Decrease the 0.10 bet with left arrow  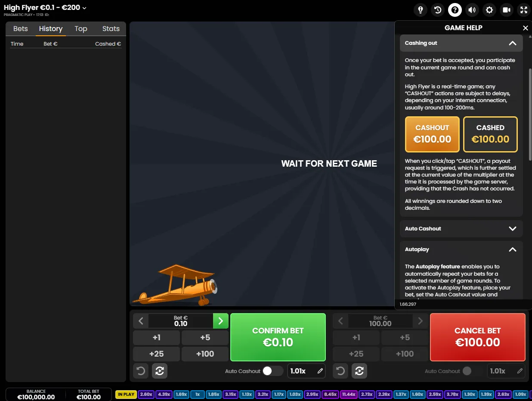click(x=141, y=321)
